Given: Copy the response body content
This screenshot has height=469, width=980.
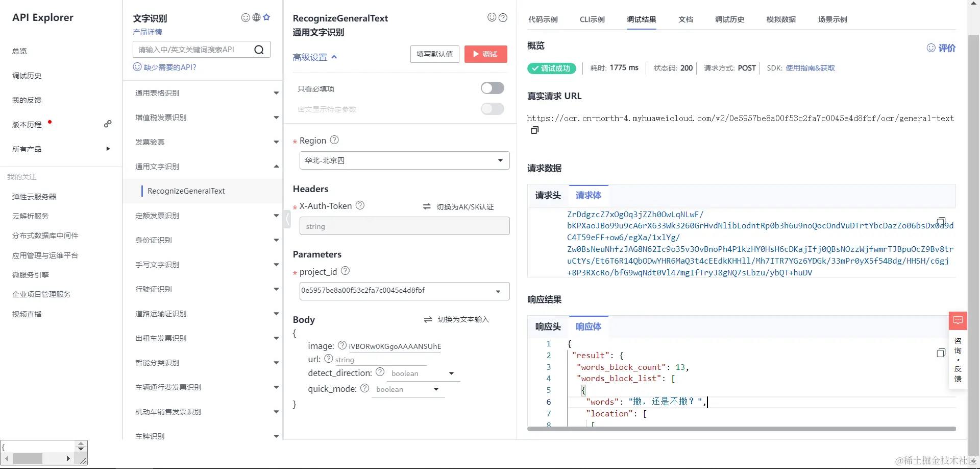Looking at the screenshot, I should 941,353.
